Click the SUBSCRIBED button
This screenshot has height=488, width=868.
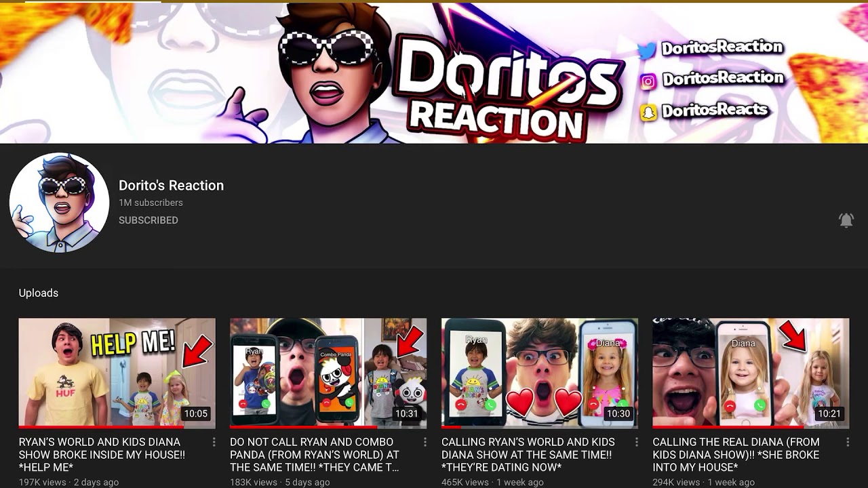149,220
